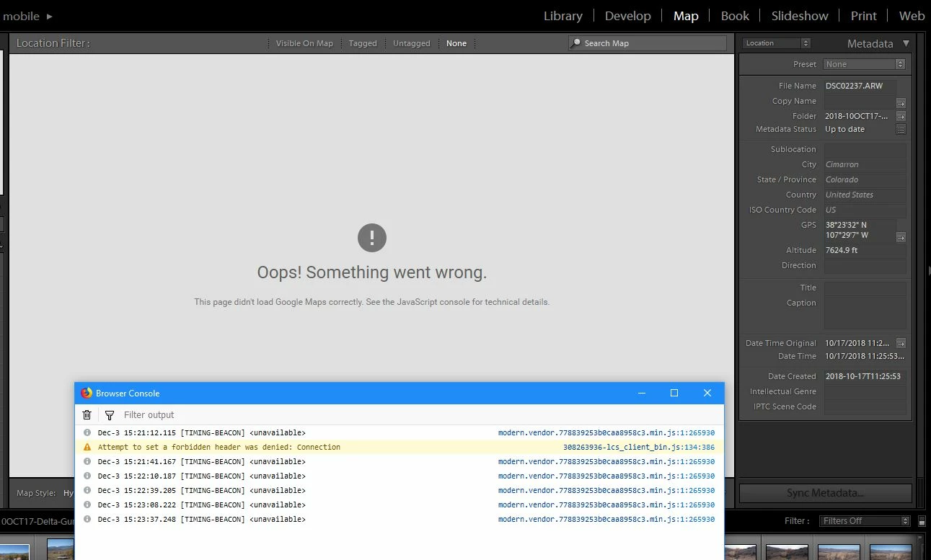This screenshot has width=931, height=560.
Task: Switch to the Library module
Action: point(562,16)
